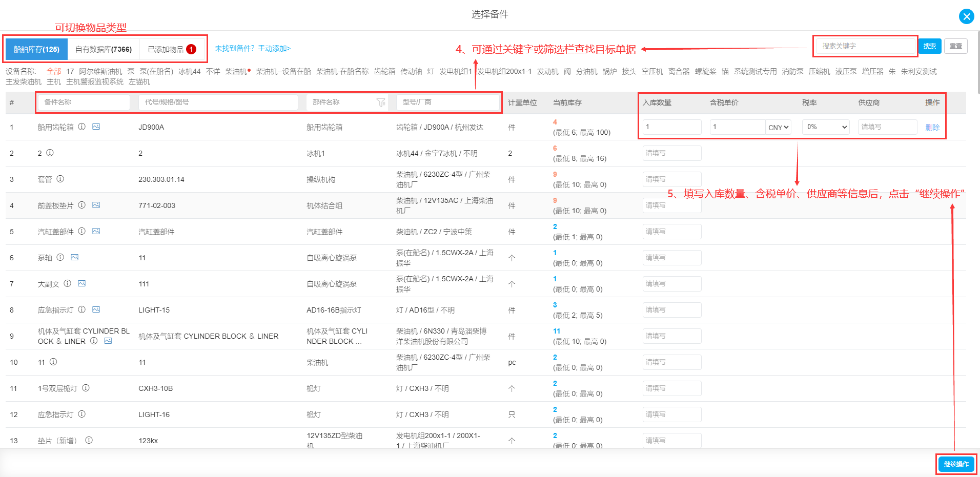This screenshot has width=980, height=477.
Task: Focus the 备件名称 filter field
Action: [84, 102]
